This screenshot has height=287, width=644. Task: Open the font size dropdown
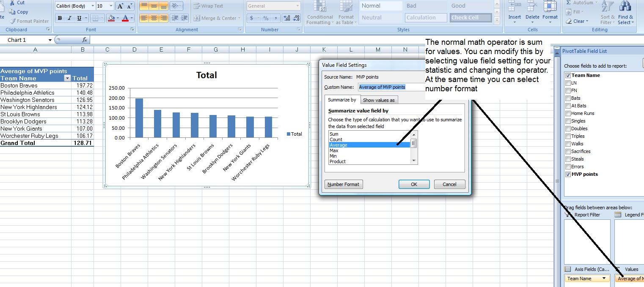click(111, 6)
